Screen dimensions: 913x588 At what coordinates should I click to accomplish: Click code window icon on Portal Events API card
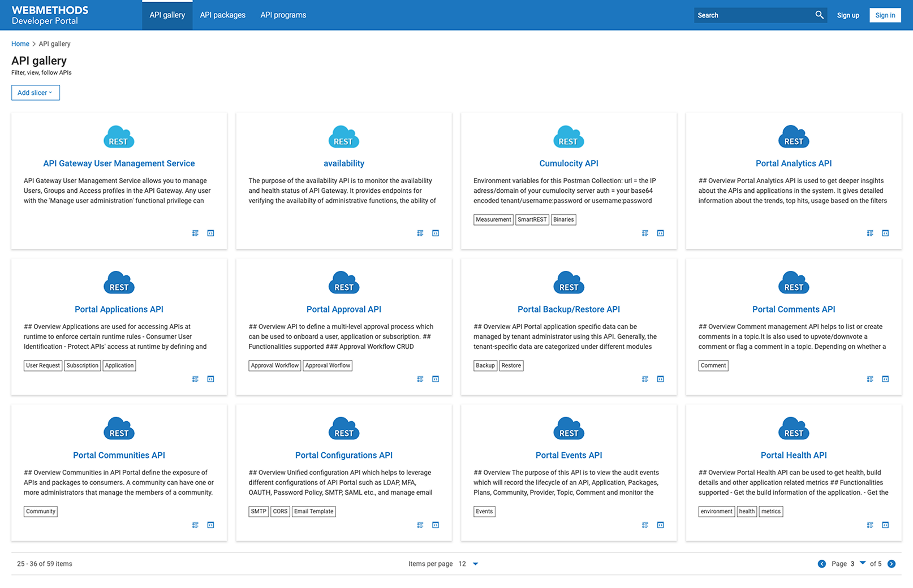[660, 525]
